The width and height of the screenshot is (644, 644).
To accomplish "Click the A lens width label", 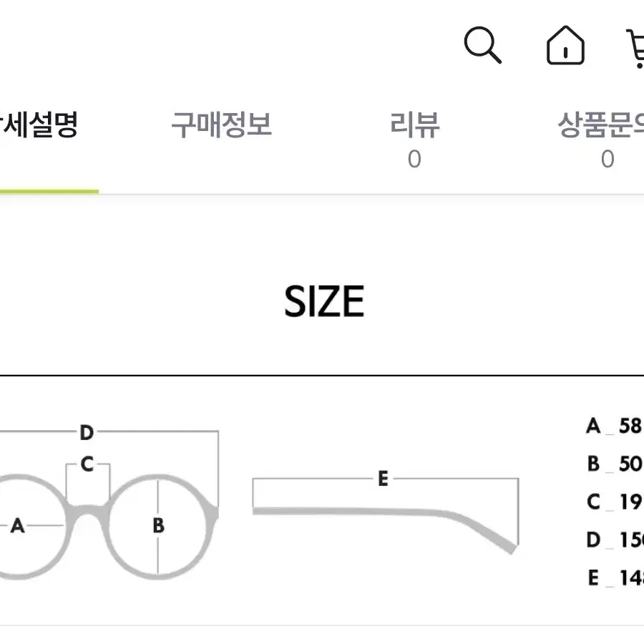I will [17, 525].
